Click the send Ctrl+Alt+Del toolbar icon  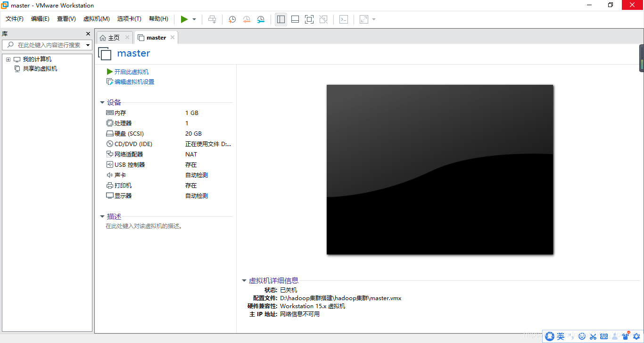tap(212, 19)
